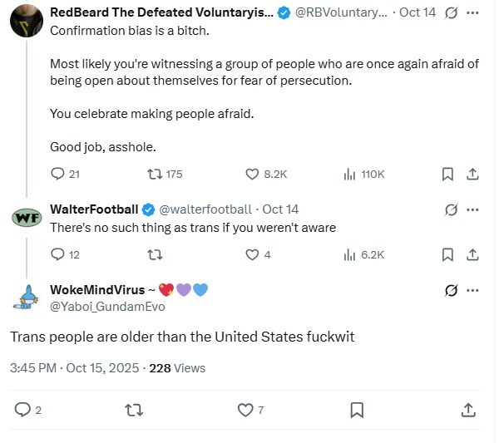504x443 pixels.
Task: Repost WalterFootball's tweet
Action: click(154, 254)
